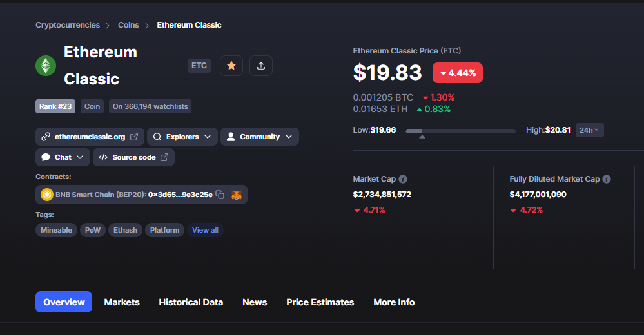
Task: Click the Rank #23 badge
Action: (x=55, y=106)
